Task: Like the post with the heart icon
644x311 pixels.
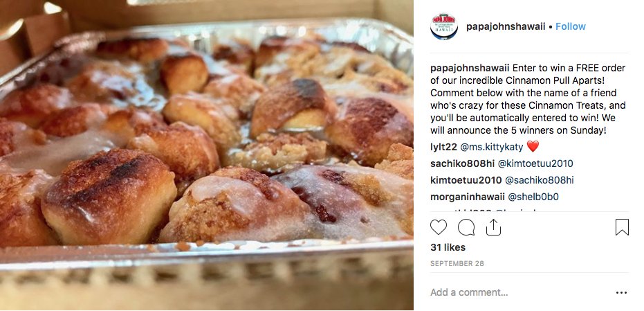Action: (x=439, y=227)
